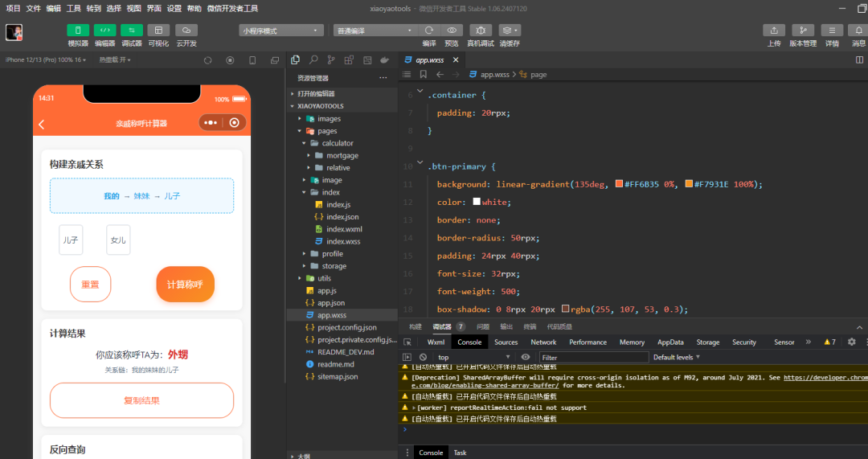Screen dimensions: 868x459
Task: Open the 工具 menu
Action: tap(74, 8)
